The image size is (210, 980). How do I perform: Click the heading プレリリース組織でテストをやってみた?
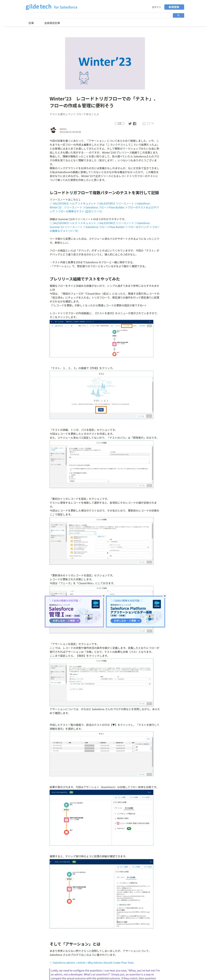point(85,279)
